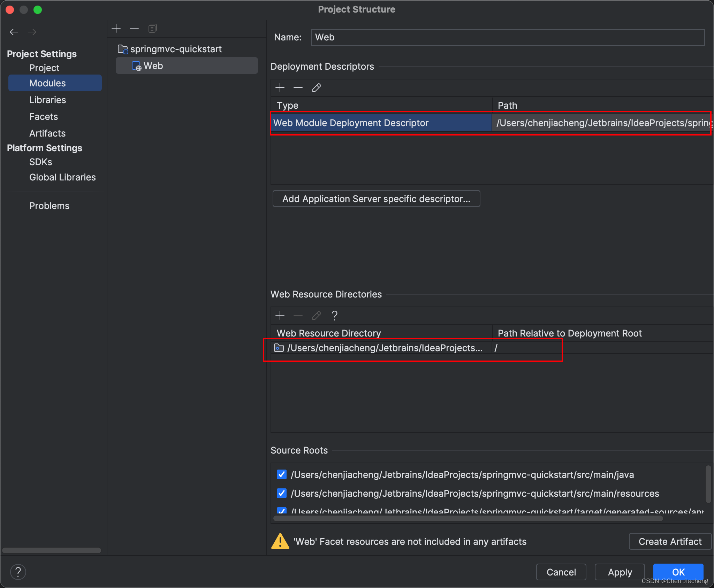714x588 pixels.
Task: Open Global Libraries page
Action: [62, 177]
